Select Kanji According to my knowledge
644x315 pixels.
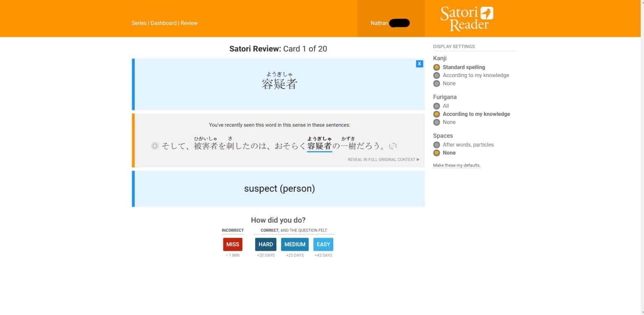pos(436,75)
